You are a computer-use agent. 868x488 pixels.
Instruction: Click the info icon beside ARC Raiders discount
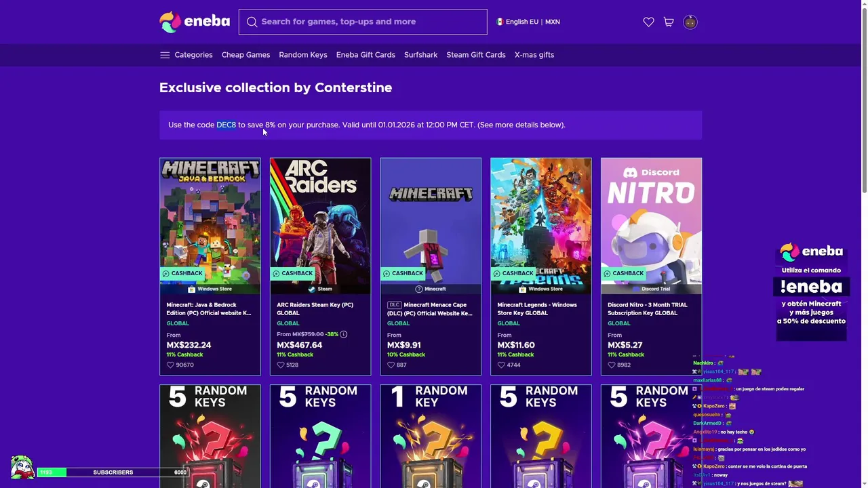(344, 334)
